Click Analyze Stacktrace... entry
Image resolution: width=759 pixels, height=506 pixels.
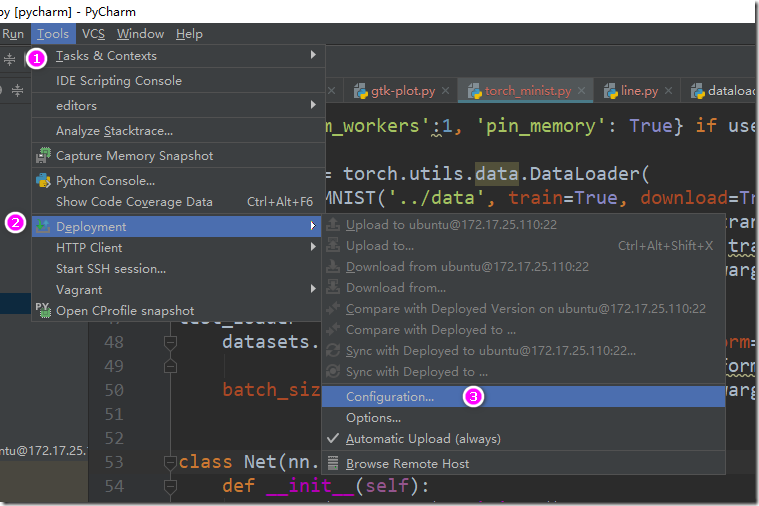tap(114, 131)
